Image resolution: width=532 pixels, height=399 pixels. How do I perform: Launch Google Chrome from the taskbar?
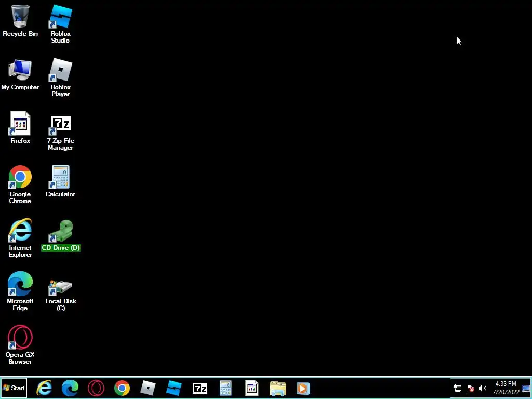point(122,388)
